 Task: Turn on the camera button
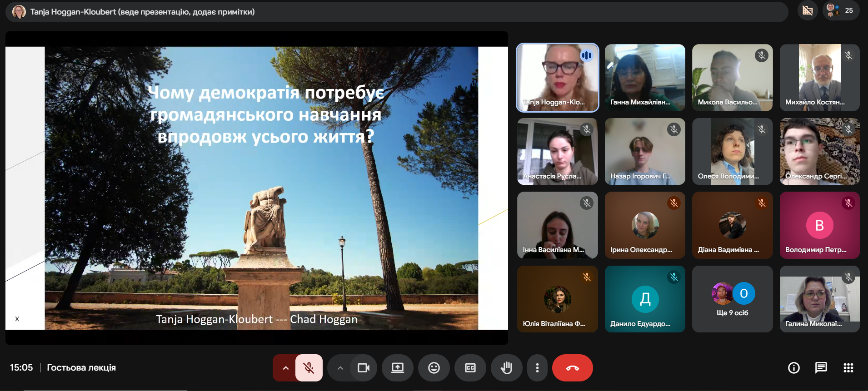[364, 368]
